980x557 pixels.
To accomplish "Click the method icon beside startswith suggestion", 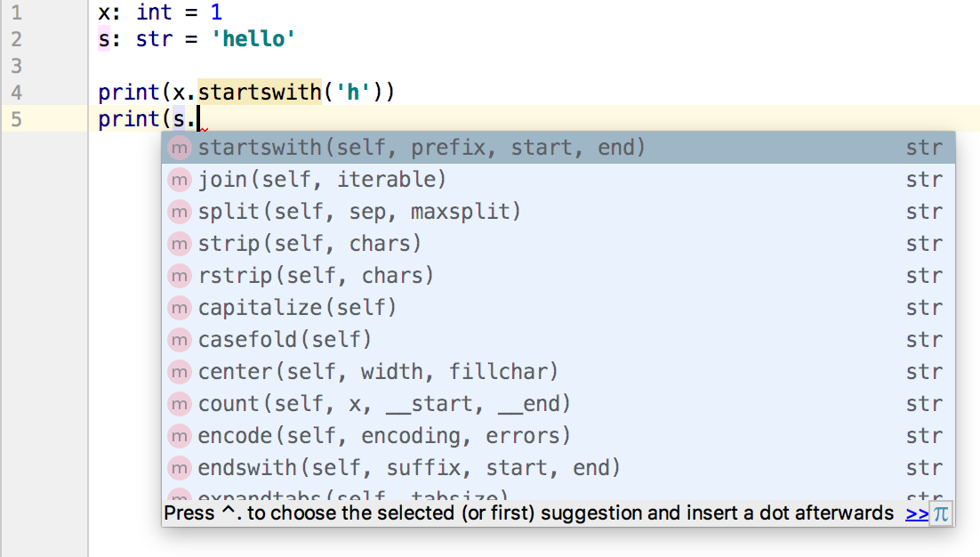I will 181,148.
